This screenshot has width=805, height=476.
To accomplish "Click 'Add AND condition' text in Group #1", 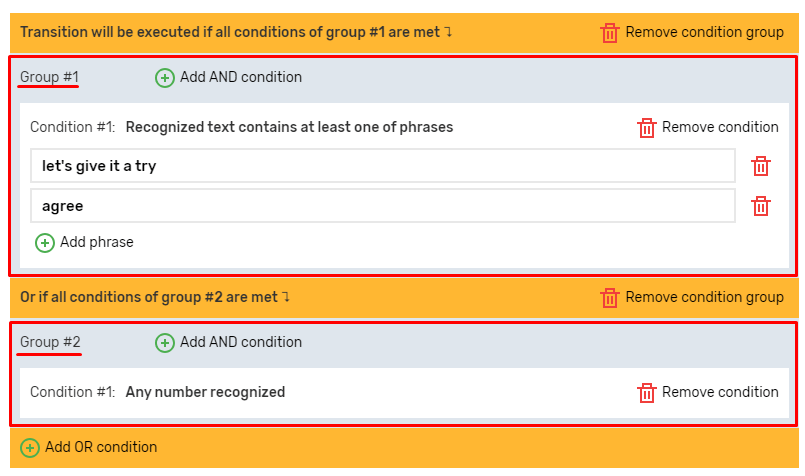I will point(241,78).
